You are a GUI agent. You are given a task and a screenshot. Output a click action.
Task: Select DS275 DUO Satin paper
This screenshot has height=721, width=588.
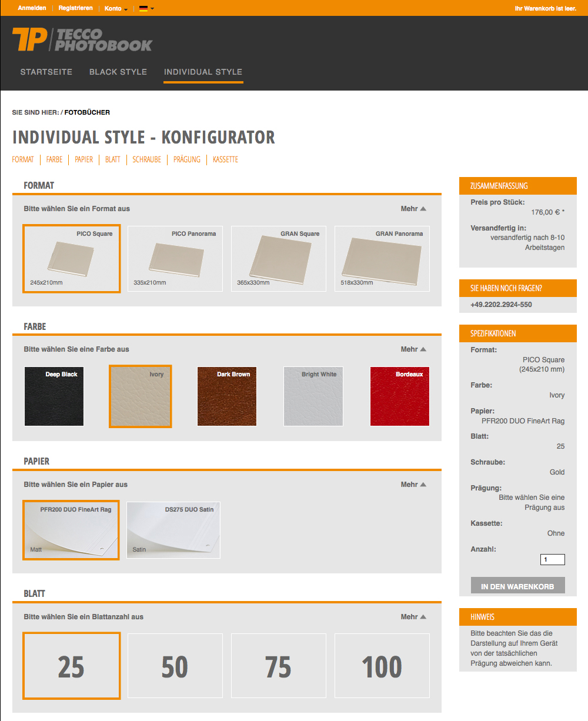pos(173,530)
